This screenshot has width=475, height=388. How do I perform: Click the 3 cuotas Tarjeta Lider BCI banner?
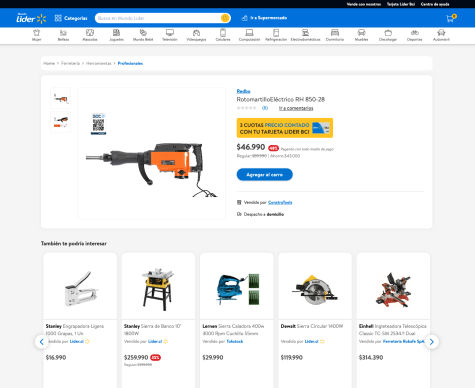coord(285,128)
